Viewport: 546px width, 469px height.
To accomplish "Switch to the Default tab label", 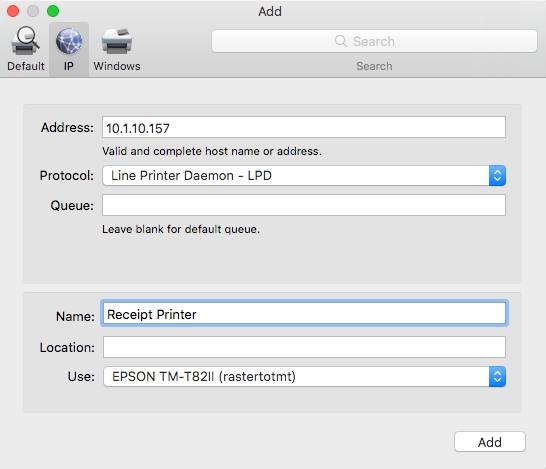I will coord(26,66).
